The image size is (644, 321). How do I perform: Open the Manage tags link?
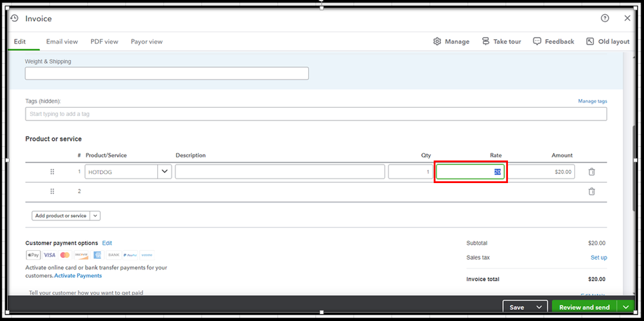point(592,101)
